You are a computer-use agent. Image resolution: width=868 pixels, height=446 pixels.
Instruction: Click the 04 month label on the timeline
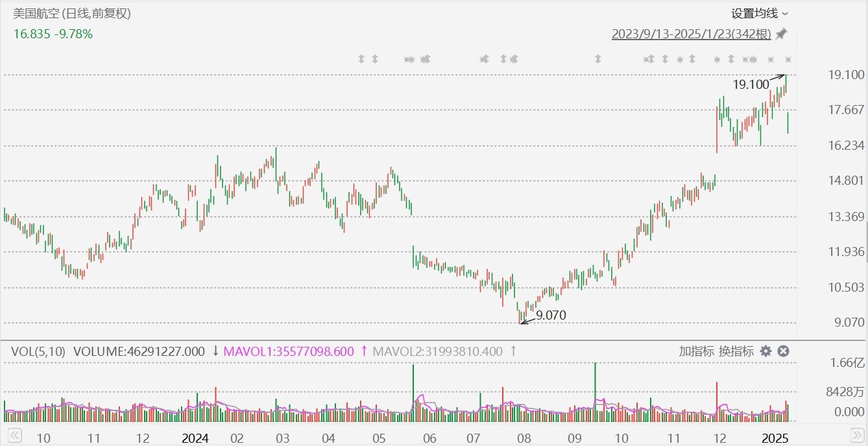click(329, 438)
